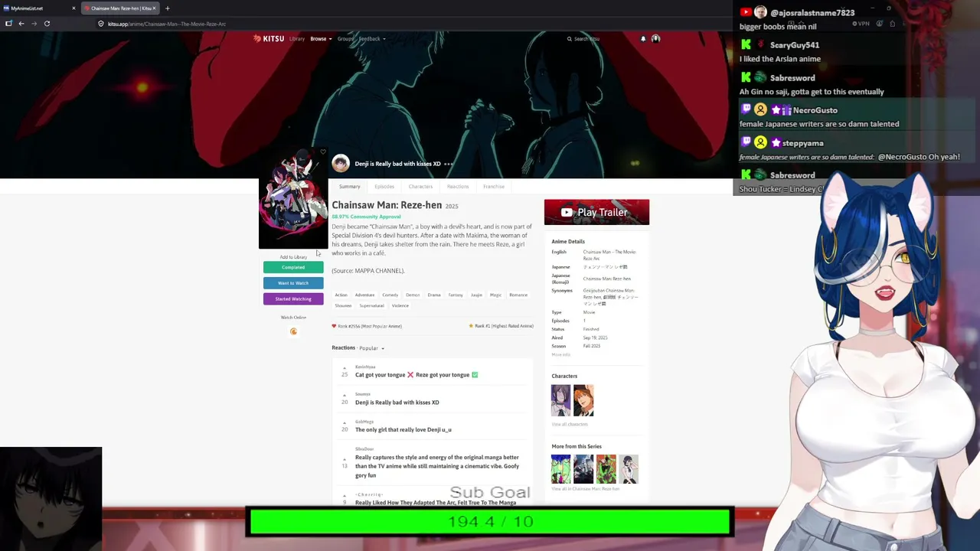Viewport: 980px width, 551px height.
Task: Expand the Feedback dropdown menu
Action: click(x=372, y=38)
